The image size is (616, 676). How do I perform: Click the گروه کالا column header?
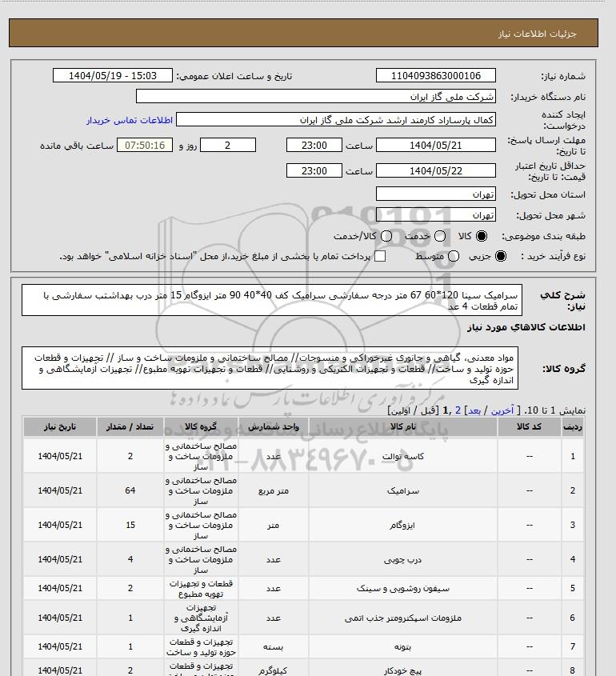(x=201, y=427)
